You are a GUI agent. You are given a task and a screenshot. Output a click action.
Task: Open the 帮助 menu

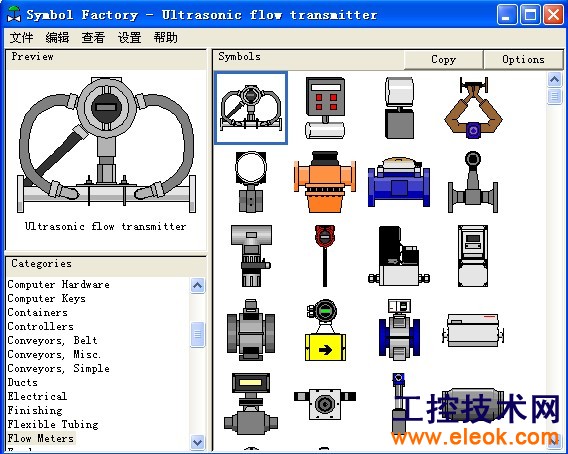pyautogui.click(x=166, y=38)
